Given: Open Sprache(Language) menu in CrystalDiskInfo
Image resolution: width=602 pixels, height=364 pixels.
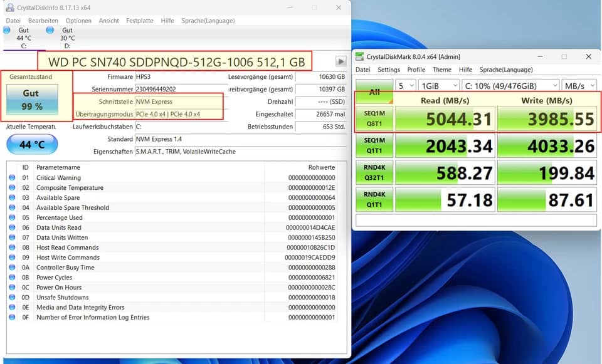Looking at the screenshot, I should coord(208,21).
